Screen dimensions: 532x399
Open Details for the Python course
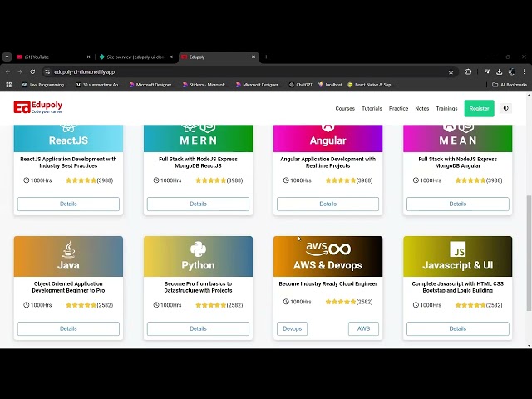[x=198, y=328]
